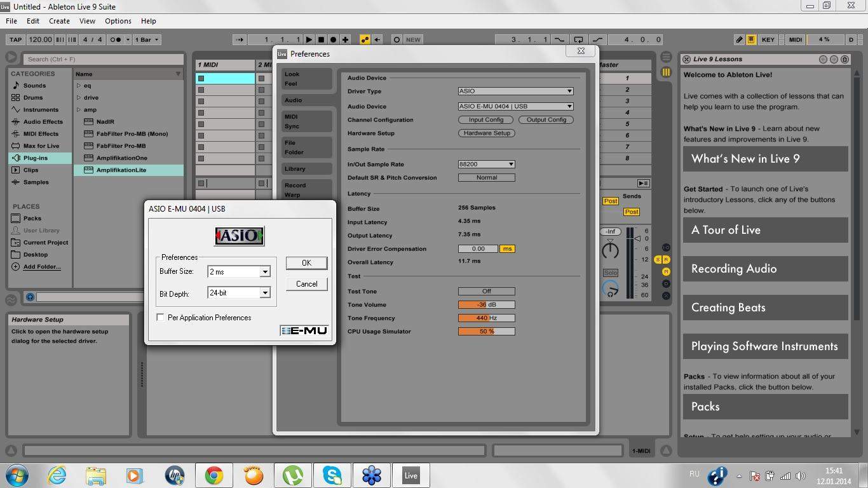Expand the eq folder
The width and height of the screenshot is (868, 488).
click(x=79, y=86)
